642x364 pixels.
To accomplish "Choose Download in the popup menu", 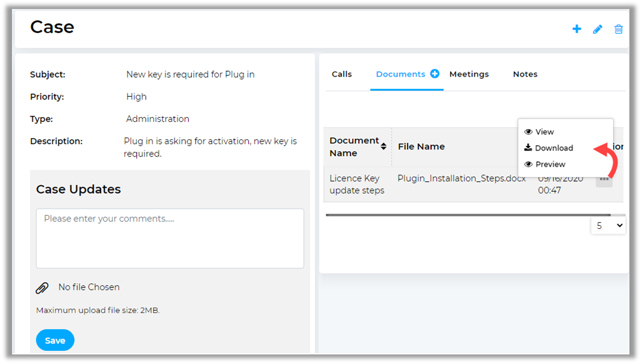I will point(554,148).
